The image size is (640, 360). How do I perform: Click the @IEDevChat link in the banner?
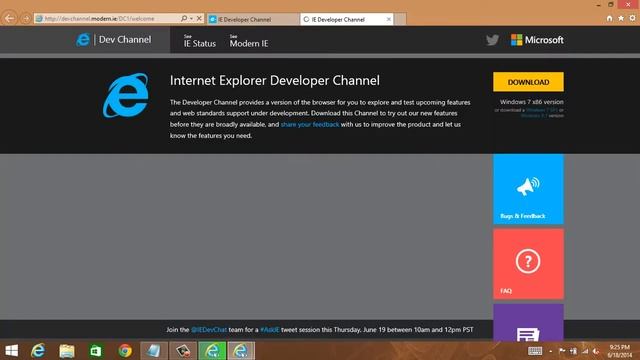pos(209,330)
